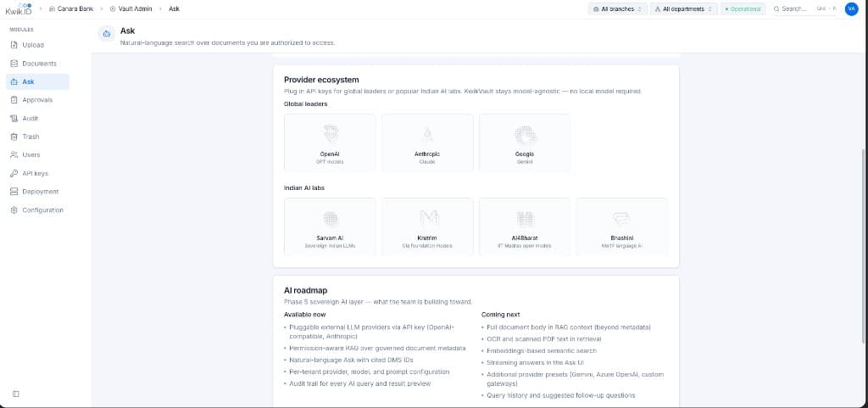
Task: Click the Coming next column heading
Action: point(500,315)
